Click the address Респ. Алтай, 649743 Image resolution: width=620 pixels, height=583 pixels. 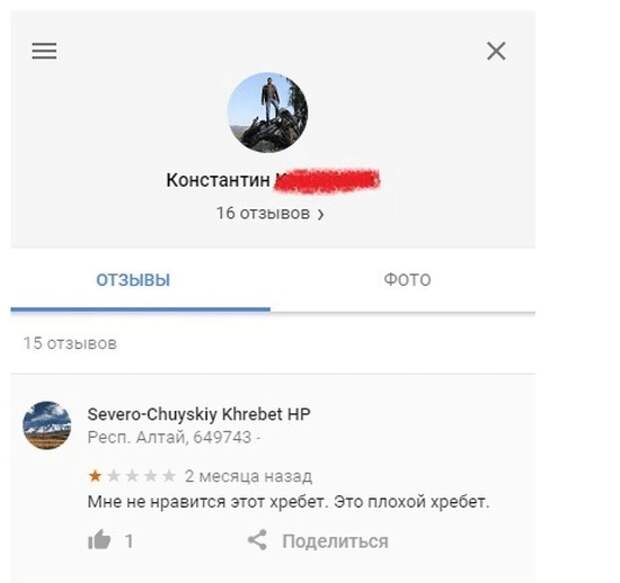coord(170,437)
